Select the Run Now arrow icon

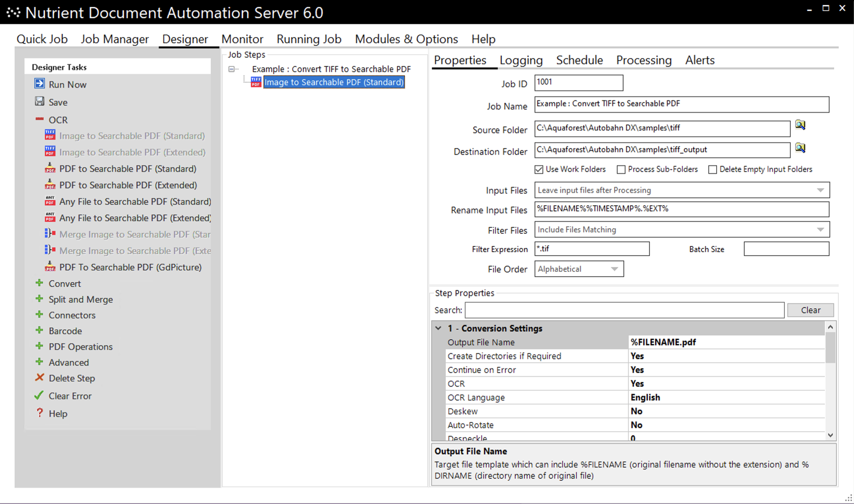point(40,84)
